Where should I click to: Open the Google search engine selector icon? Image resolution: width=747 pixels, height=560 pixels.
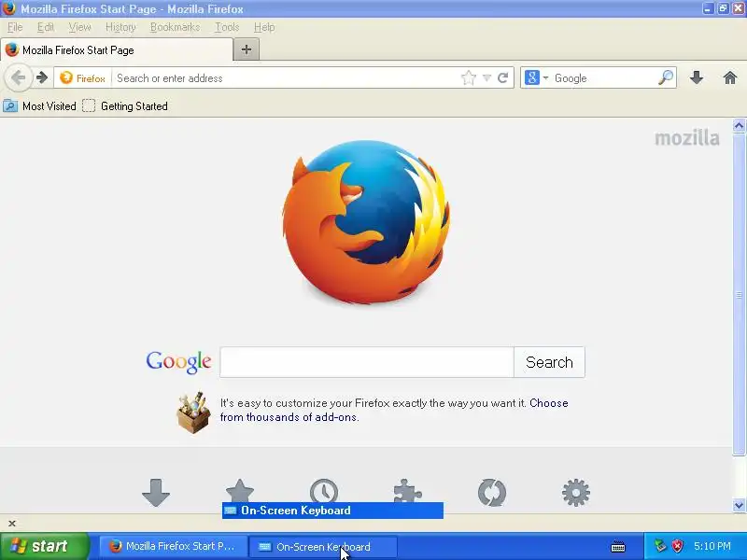[536, 77]
